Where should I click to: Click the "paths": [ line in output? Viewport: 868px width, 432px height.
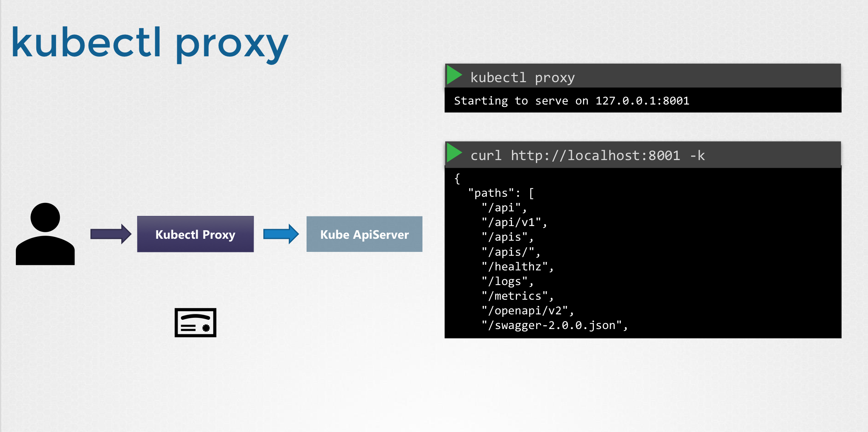coord(501,193)
